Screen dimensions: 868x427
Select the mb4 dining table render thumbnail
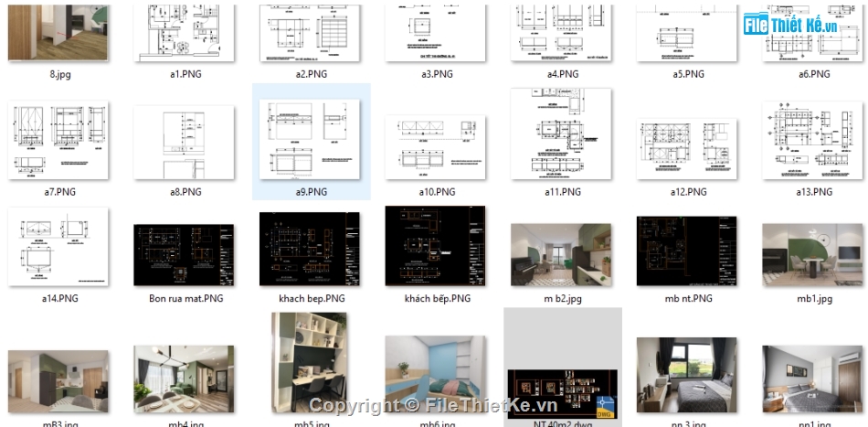coord(184,379)
